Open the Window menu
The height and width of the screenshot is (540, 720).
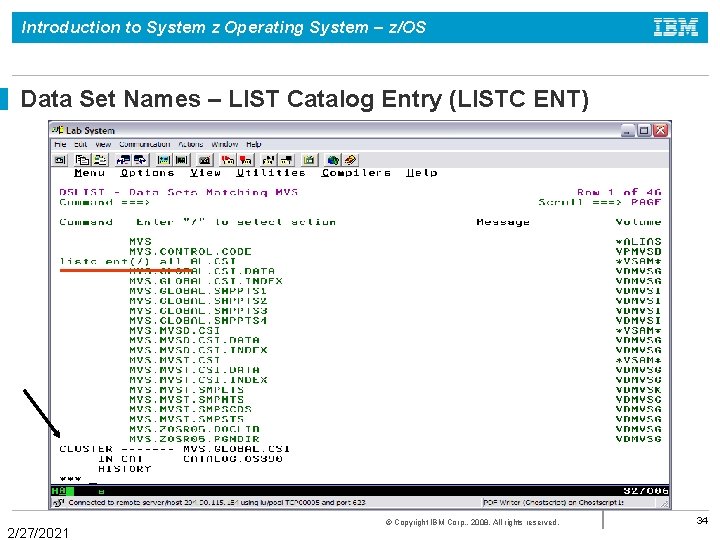[x=225, y=144]
